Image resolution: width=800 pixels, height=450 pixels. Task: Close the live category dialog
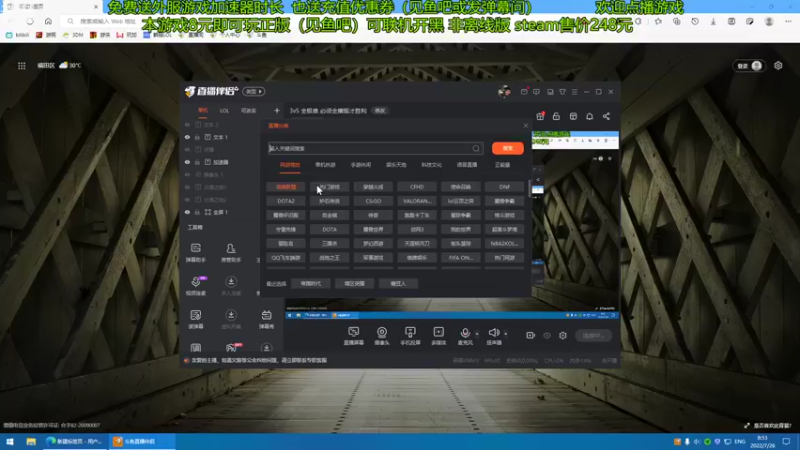point(526,126)
